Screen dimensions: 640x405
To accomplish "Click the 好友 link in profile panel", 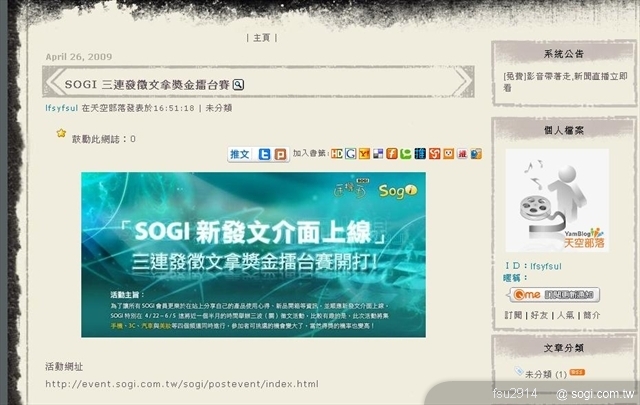I will point(539,315).
